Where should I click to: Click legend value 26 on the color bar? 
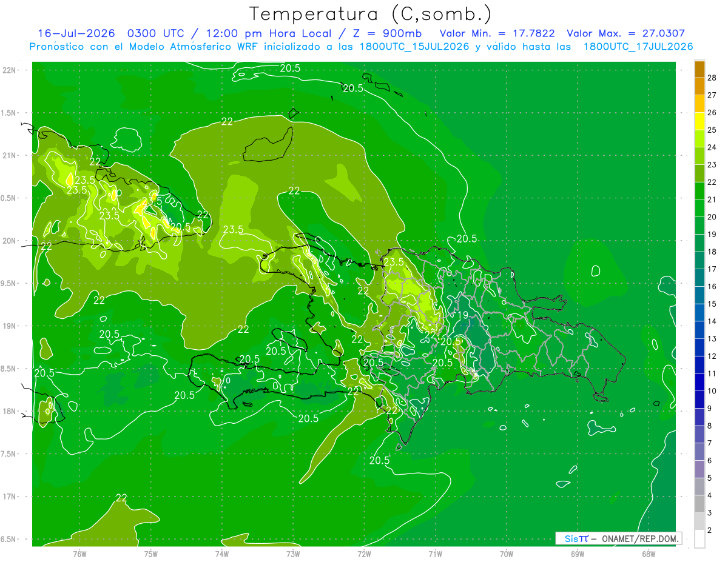(x=712, y=113)
